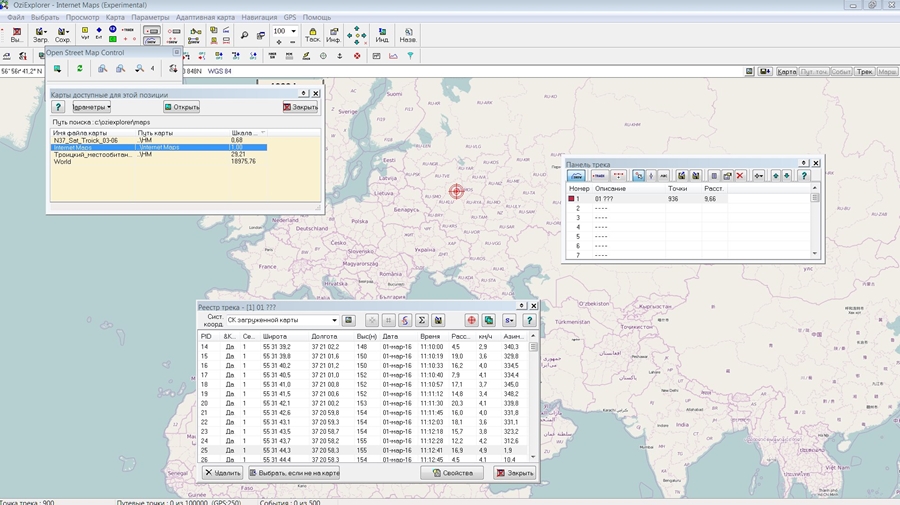This screenshot has height=505, width=900.
Task: Open the coordinate system dropdown СК загруженной карты
Action: [333, 320]
